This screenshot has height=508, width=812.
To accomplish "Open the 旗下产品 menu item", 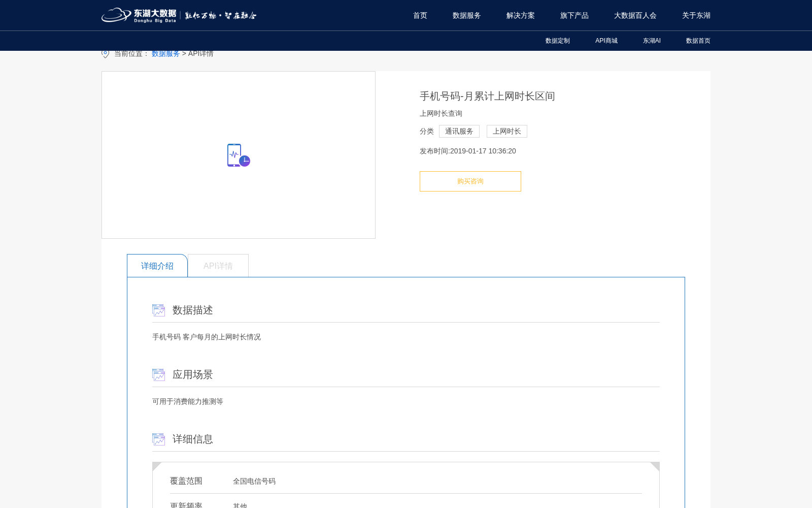I will point(574,16).
